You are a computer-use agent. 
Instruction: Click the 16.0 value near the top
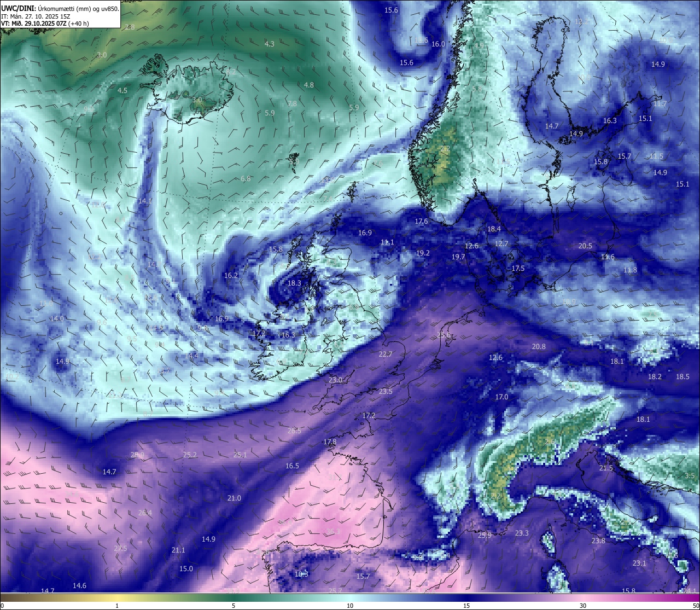coord(438,44)
